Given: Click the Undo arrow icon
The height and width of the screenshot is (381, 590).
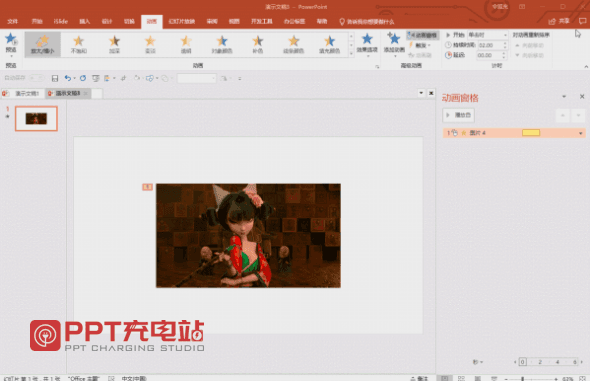Looking at the screenshot, I should [x=67, y=78].
